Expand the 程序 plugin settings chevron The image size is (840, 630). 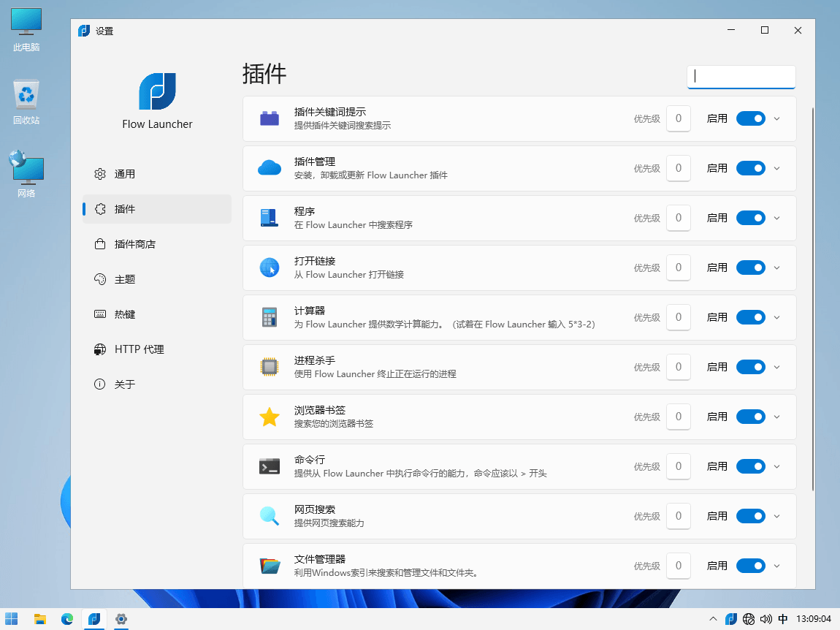coord(776,218)
